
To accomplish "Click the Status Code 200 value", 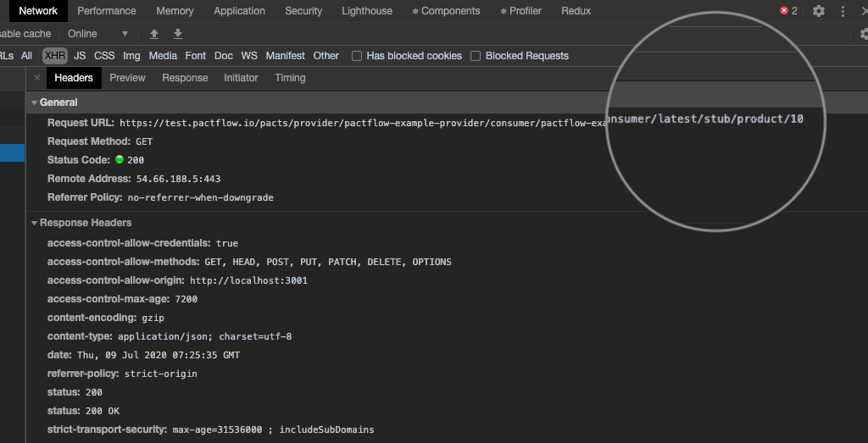I will click(136, 160).
